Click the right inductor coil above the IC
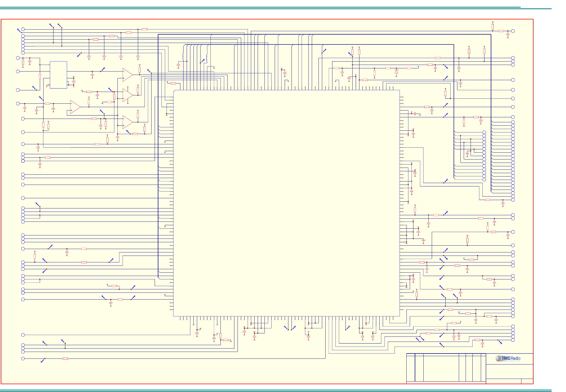Image resolution: width=566 pixels, height=392 pixels. coord(207,58)
